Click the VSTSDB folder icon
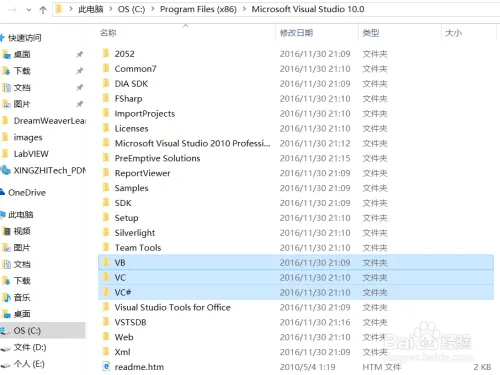This screenshot has width=500, height=375. pos(106,322)
